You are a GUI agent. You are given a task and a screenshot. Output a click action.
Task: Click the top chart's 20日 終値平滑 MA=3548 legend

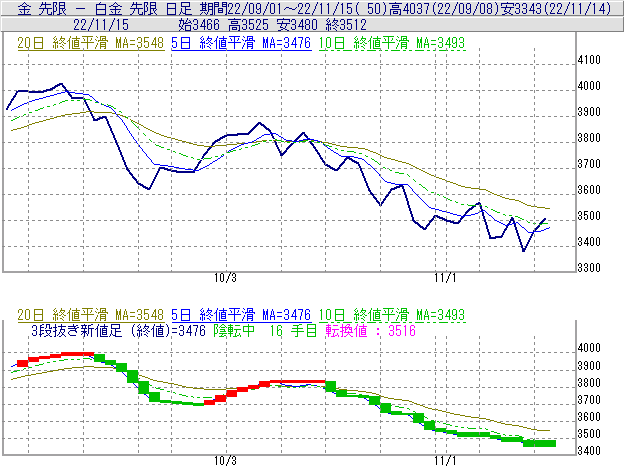point(91,43)
